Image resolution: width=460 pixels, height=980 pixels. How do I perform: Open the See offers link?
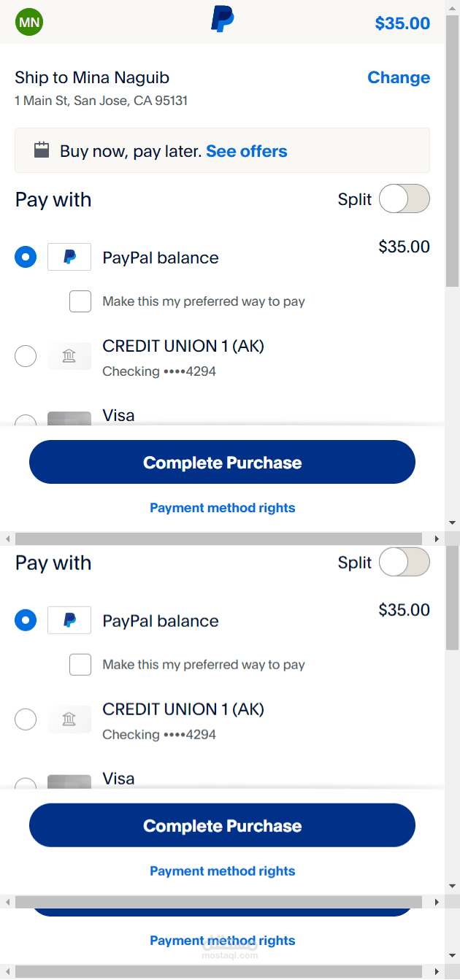coord(247,151)
